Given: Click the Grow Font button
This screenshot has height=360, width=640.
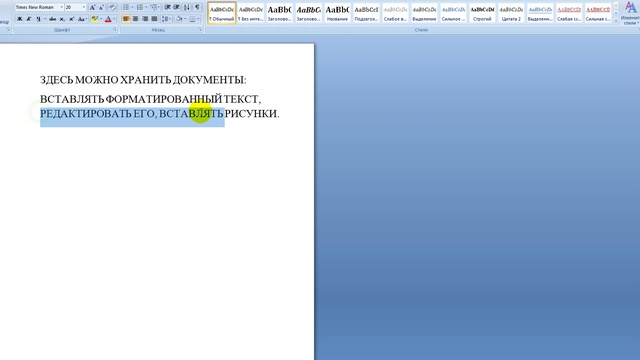Looking at the screenshot, I should click(x=92, y=7).
